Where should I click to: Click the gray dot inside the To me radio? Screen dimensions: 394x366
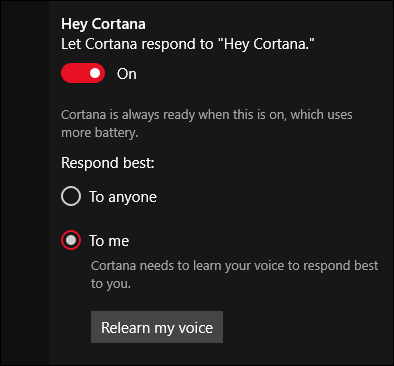click(71, 240)
